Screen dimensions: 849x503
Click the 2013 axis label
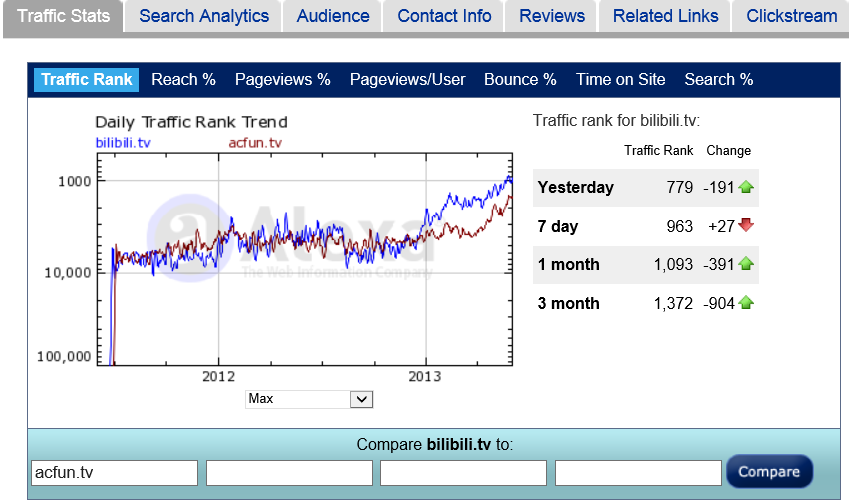[424, 376]
